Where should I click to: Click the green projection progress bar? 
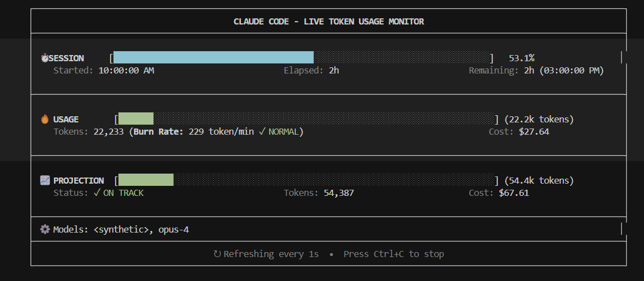click(146, 180)
